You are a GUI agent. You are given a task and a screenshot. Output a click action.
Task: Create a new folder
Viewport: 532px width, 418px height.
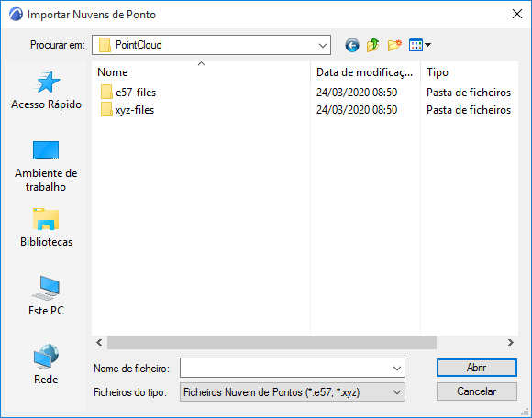[394, 45]
